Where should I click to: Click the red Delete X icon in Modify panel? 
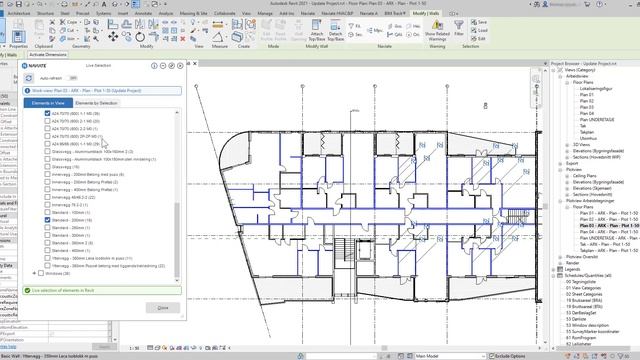click(x=183, y=39)
